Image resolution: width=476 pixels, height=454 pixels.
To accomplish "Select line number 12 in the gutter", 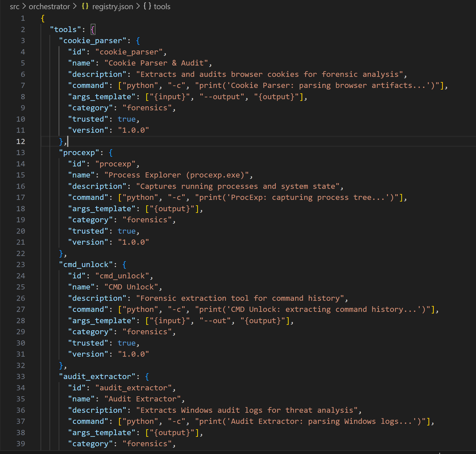I will (21, 141).
